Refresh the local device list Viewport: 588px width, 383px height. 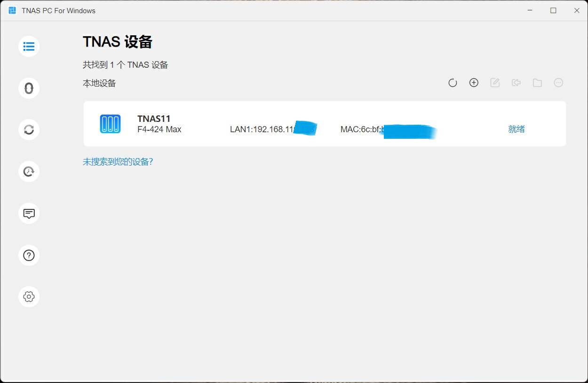click(453, 83)
